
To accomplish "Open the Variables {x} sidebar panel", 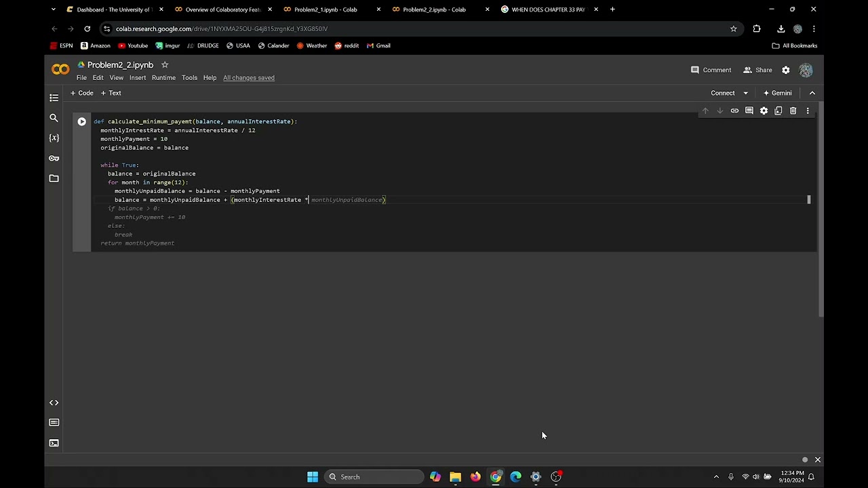I will (x=54, y=138).
